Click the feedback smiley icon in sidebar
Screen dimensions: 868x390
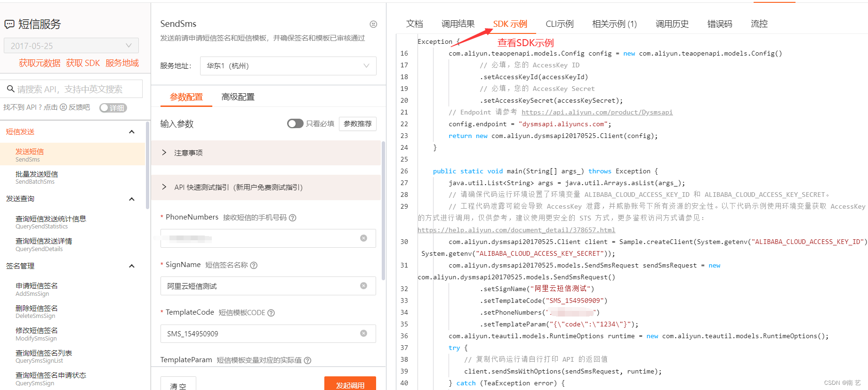(63, 107)
